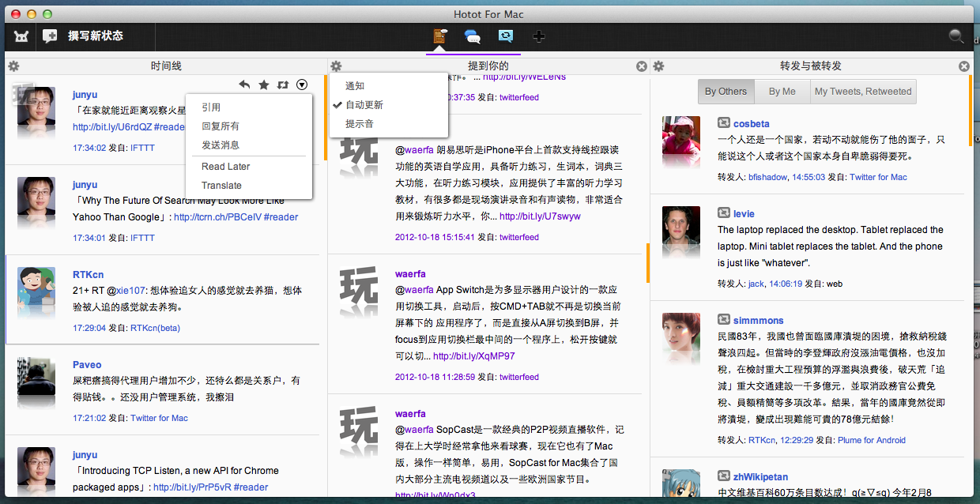This screenshot has width=980, height=504.
Task: Open more-actions dropdown arrow on junyu's tweet
Action: tap(302, 85)
